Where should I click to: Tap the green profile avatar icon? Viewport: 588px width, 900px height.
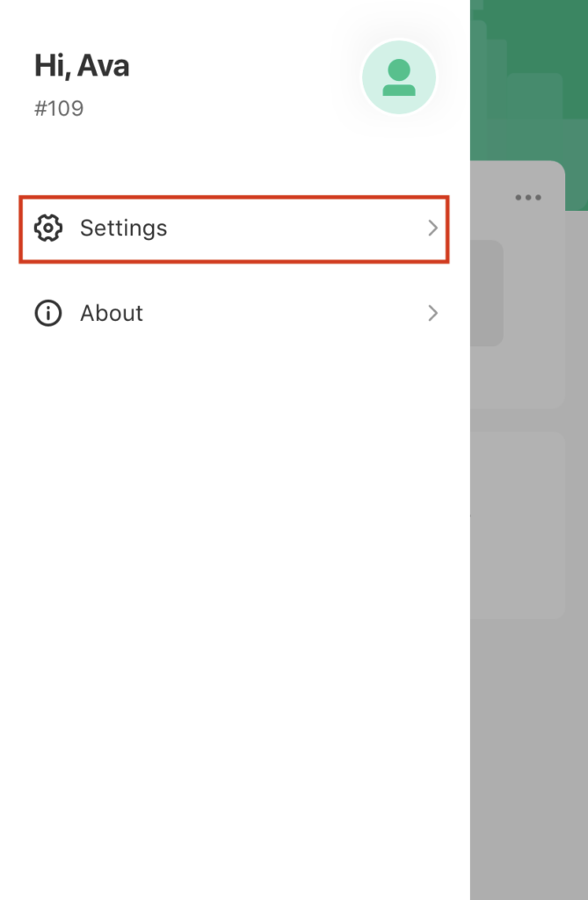pyautogui.click(x=398, y=77)
